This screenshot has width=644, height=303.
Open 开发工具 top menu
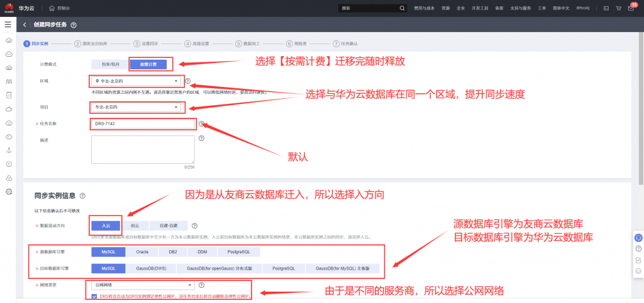click(x=480, y=8)
